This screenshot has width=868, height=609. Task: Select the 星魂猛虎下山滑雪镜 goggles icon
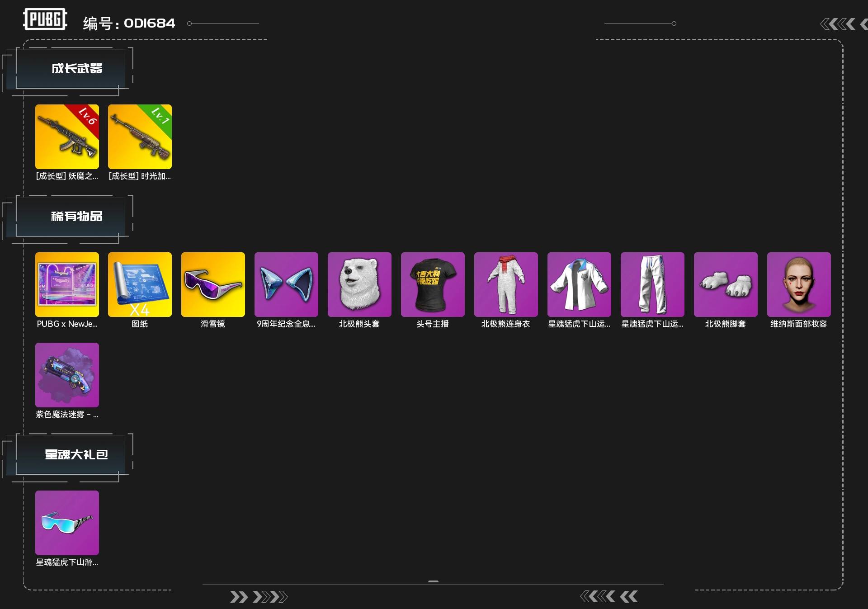[x=67, y=523]
